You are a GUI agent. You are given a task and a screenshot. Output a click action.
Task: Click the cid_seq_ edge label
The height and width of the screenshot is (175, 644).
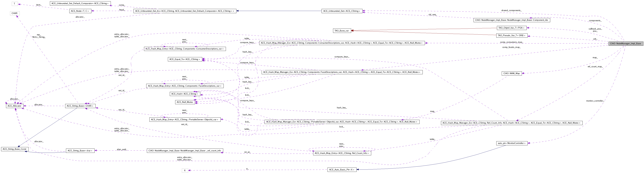pyautogui.click(x=433, y=15)
